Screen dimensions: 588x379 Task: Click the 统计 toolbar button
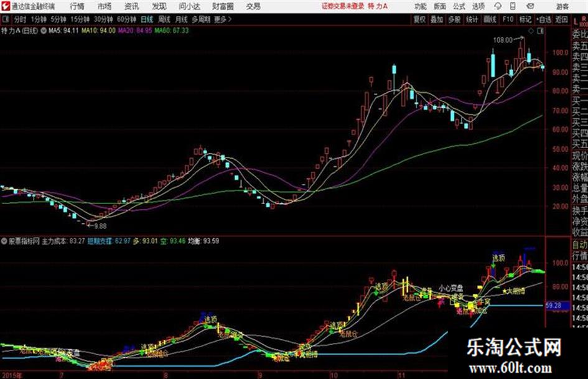(x=472, y=19)
